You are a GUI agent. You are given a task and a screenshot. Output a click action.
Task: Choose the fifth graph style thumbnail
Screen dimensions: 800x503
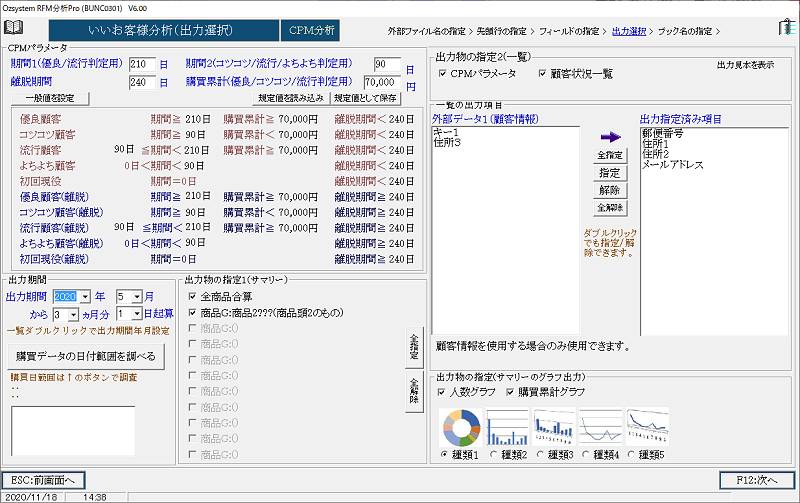point(647,426)
